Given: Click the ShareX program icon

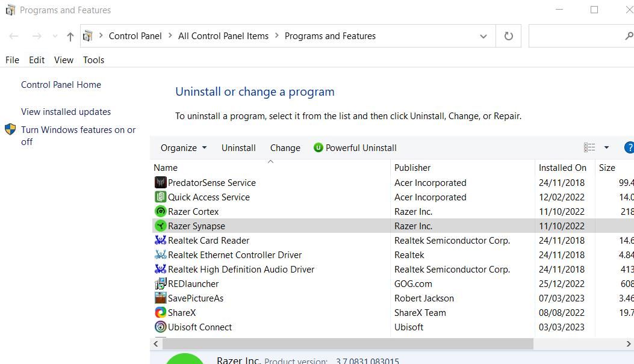Looking at the screenshot, I should (x=160, y=313).
